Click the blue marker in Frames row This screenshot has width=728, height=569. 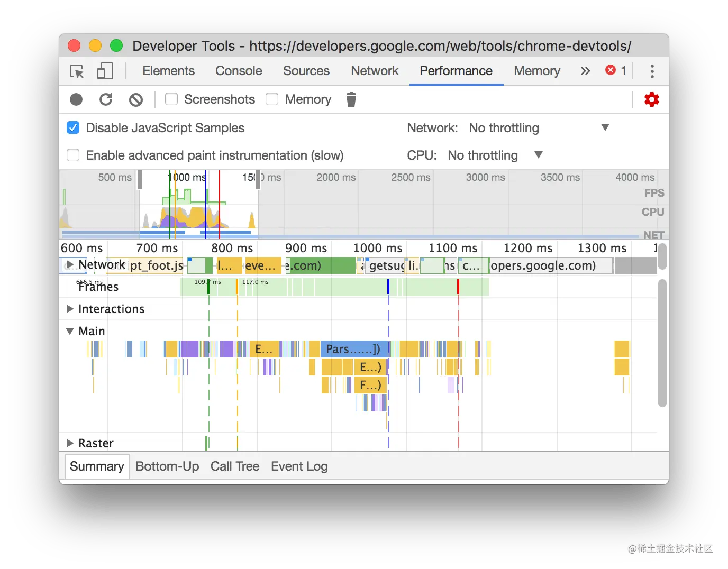coord(388,287)
